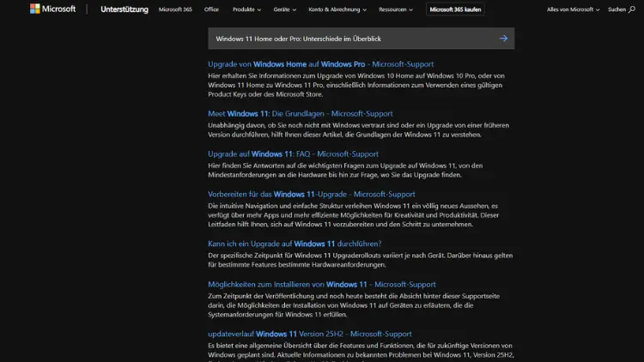
Task: Submit search with the blue arrow icon
Action: [503, 39]
